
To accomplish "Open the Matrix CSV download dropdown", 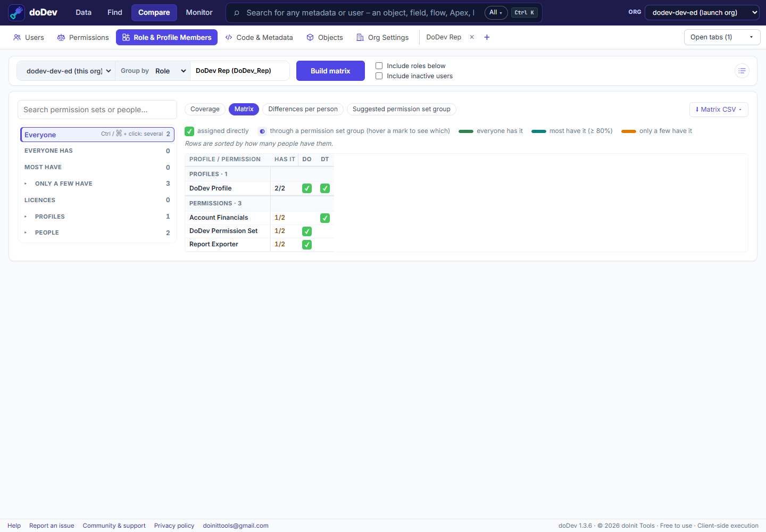I will pos(719,110).
